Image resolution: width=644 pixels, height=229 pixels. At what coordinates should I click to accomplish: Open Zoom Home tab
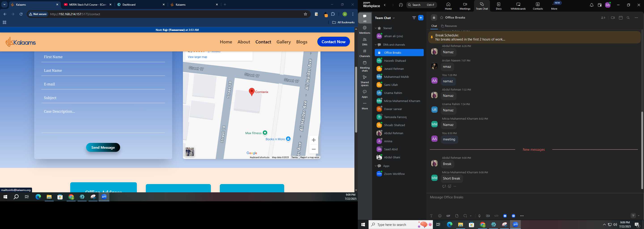tap(448, 6)
